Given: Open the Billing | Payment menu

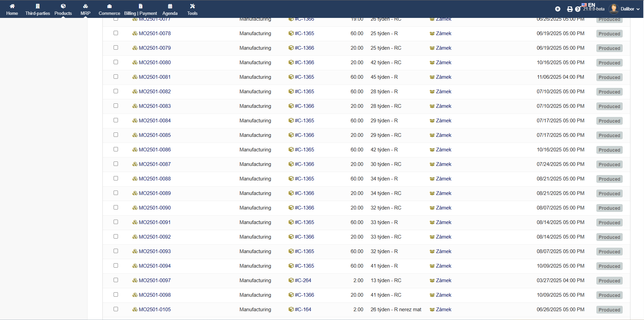Looking at the screenshot, I should click(140, 9).
